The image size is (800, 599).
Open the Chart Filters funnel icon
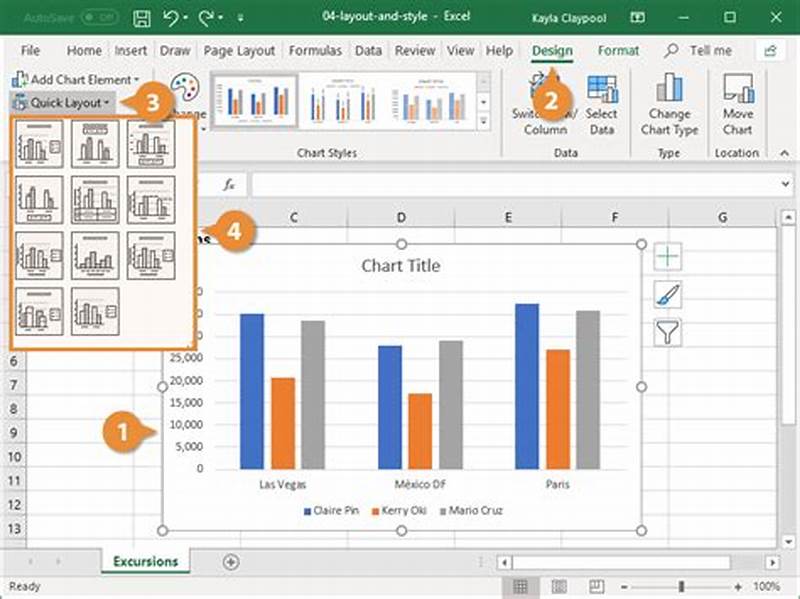(668, 331)
